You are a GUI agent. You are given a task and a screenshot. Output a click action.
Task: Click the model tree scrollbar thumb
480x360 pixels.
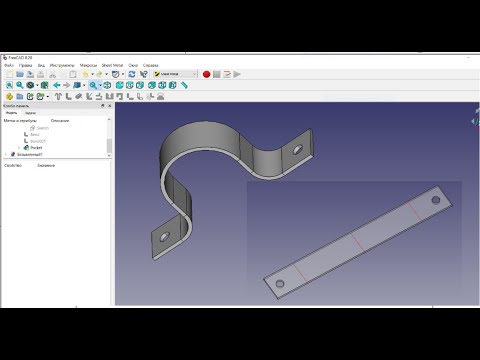click(x=109, y=146)
